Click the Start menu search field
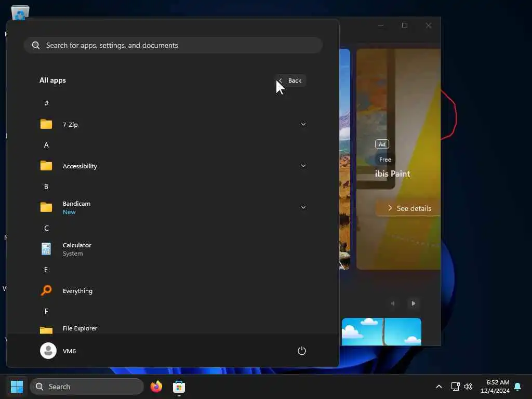This screenshot has width=532, height=399. pos(173,45)
